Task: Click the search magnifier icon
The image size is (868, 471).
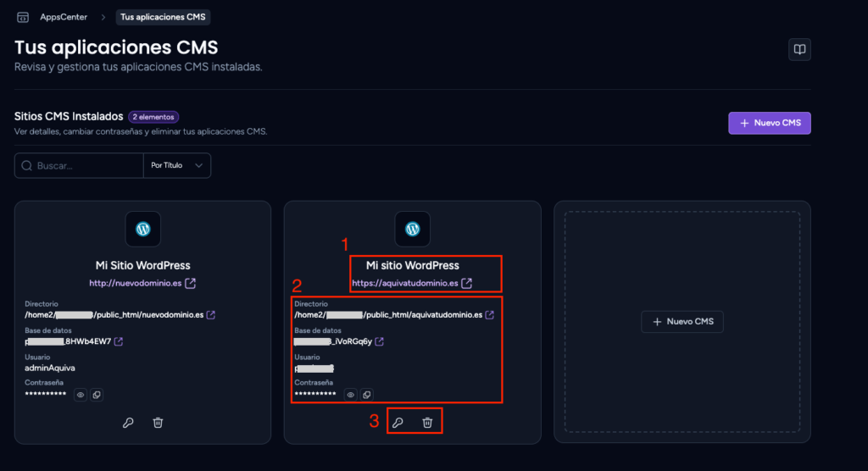Action: [26, 165]
